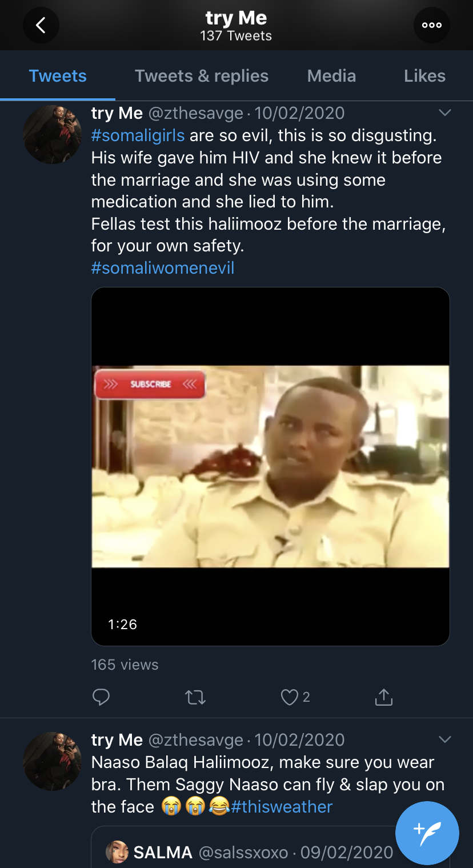The width and height of the screenshot is (473, 868).
Task: Open SALMA's avatar in quoted tweet
Action: tap(117, 852)
